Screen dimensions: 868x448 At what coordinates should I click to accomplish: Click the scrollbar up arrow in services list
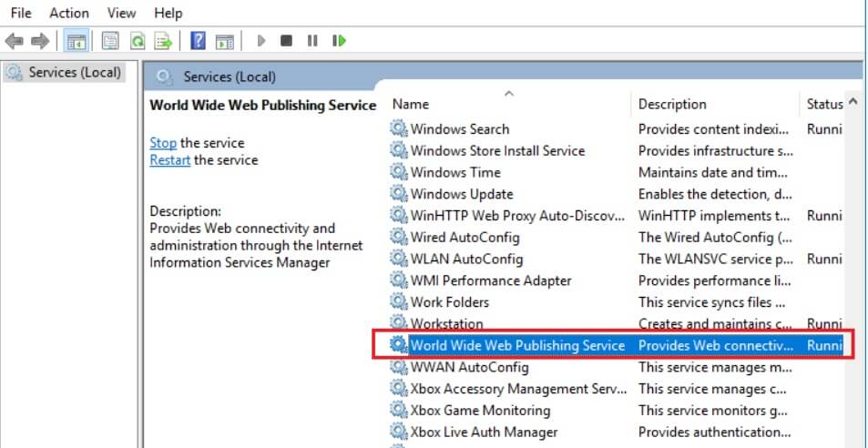pyautogui.click(x=853, y=103)
